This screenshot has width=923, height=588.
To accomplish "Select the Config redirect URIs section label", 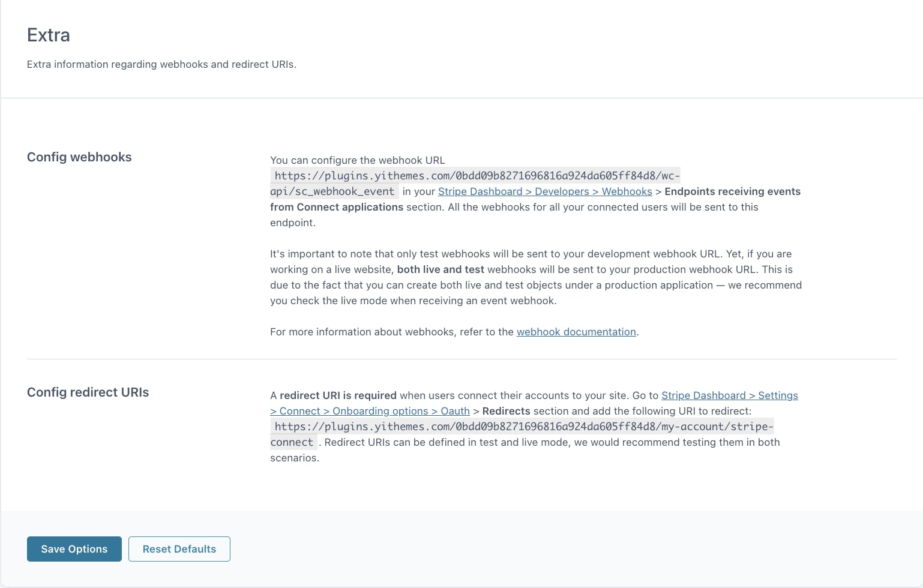I will click(x=88, y=392).
